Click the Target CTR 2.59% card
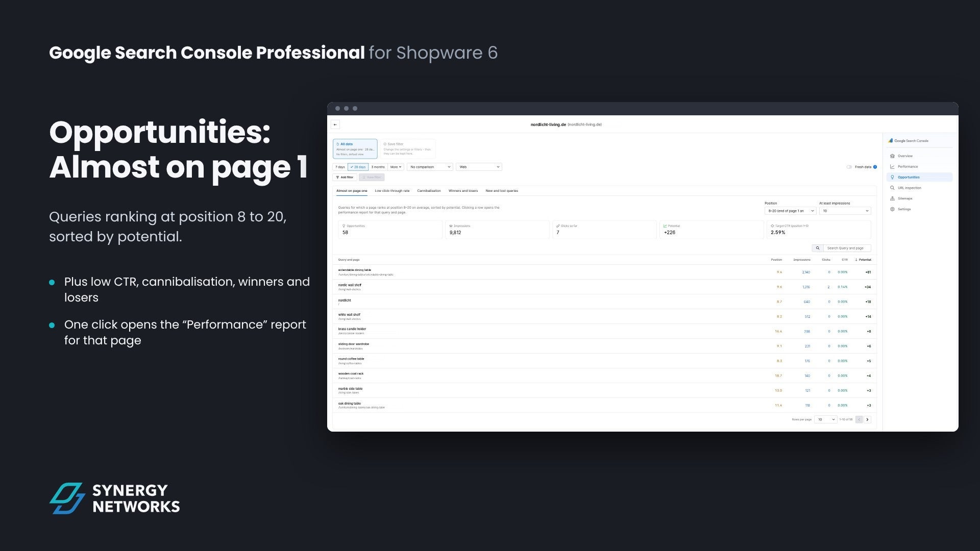This screenshot has width=980, height=551. (x=819, y=230)
